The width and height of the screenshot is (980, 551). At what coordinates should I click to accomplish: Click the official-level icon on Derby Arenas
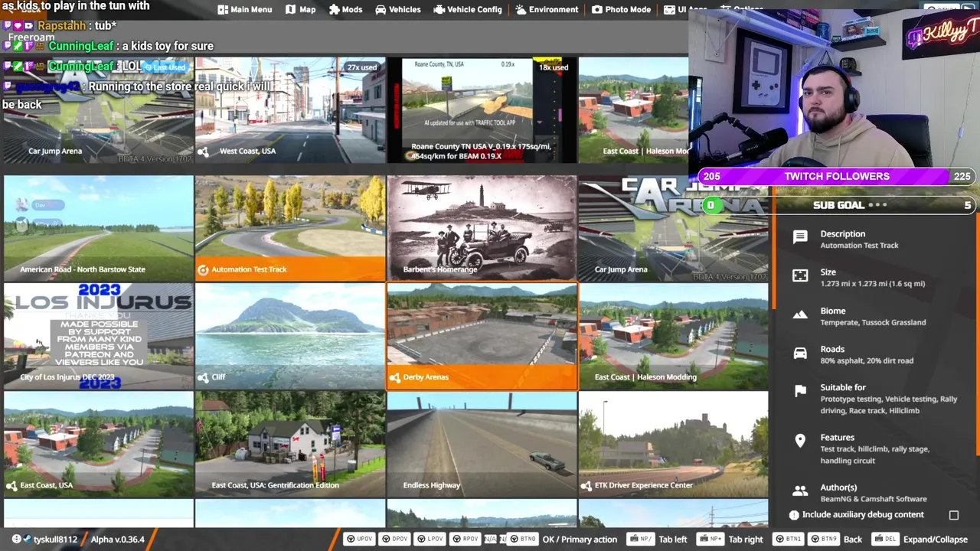pyautogui.click(x=395, y=377)
